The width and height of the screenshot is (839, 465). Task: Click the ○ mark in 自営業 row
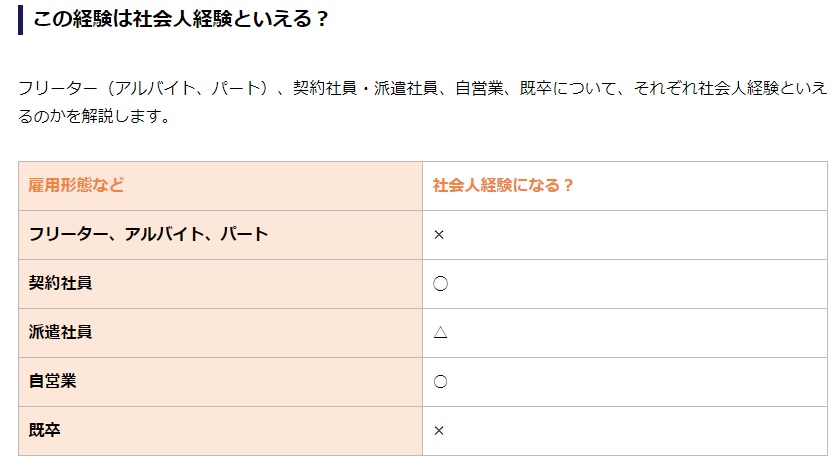pyautogui.click(x=440, y=382)
